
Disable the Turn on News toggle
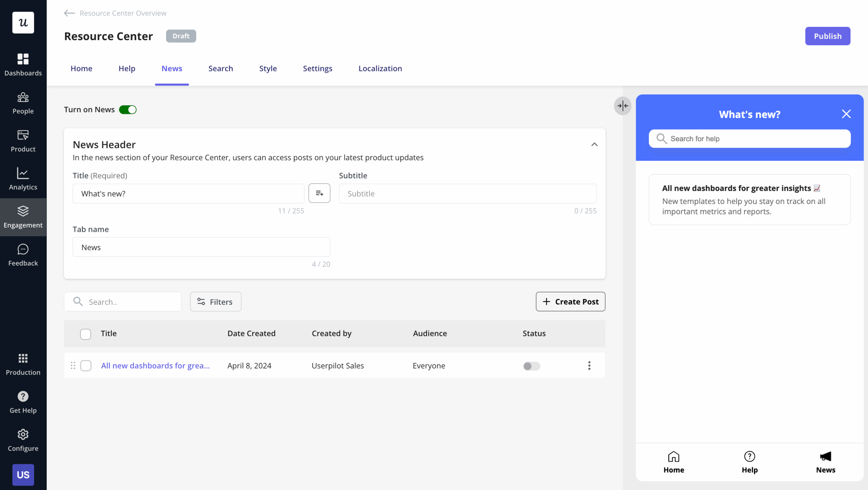click(128, 110)
